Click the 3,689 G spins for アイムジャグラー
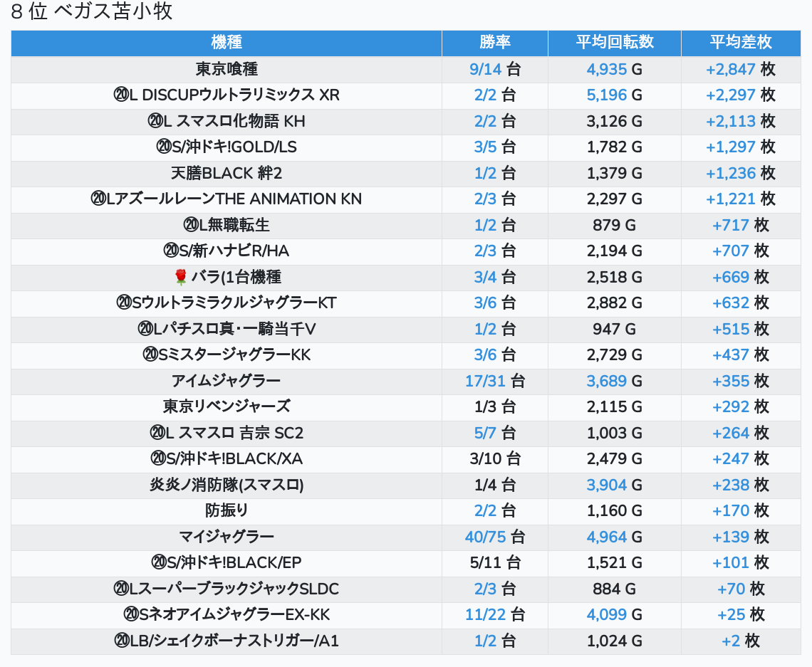Image resolution: width=812 pixels, height=667 pixels. pyautogui.click(x=607, y=381)
